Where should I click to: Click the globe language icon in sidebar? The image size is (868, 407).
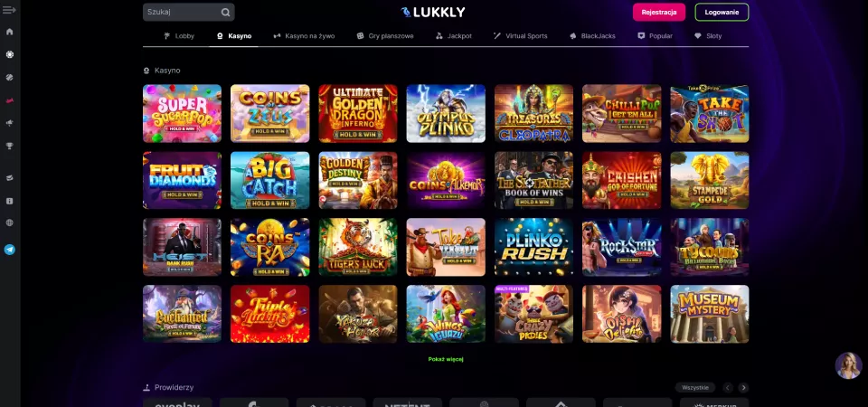(x=9, y=222)
